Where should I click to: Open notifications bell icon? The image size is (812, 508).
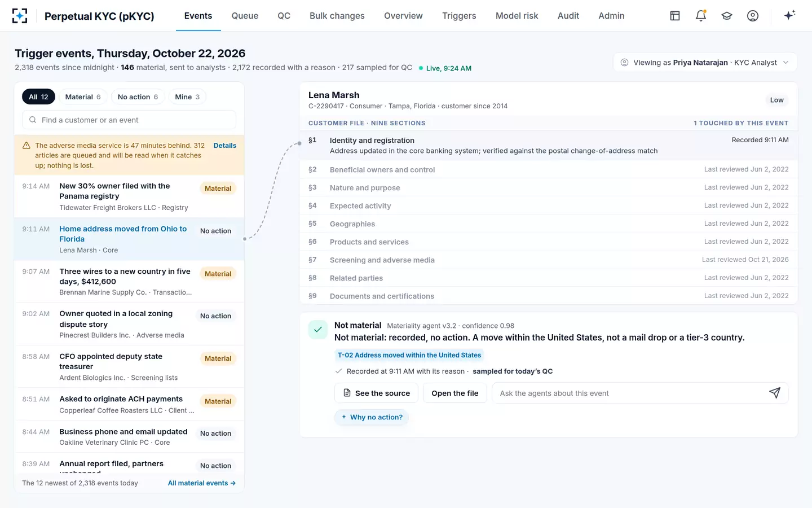click(x=701, y=16)
